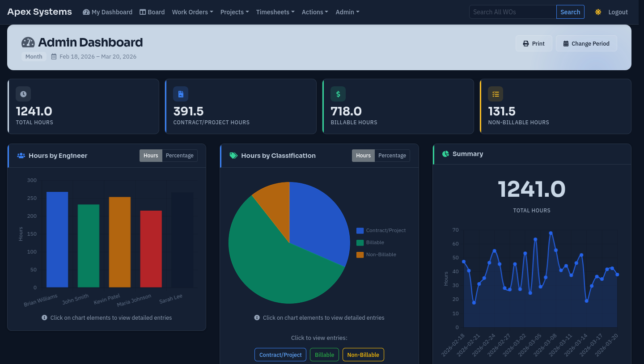
Task: Click the document icon on Contract/Project Hours card
Action: pos(181,94)
